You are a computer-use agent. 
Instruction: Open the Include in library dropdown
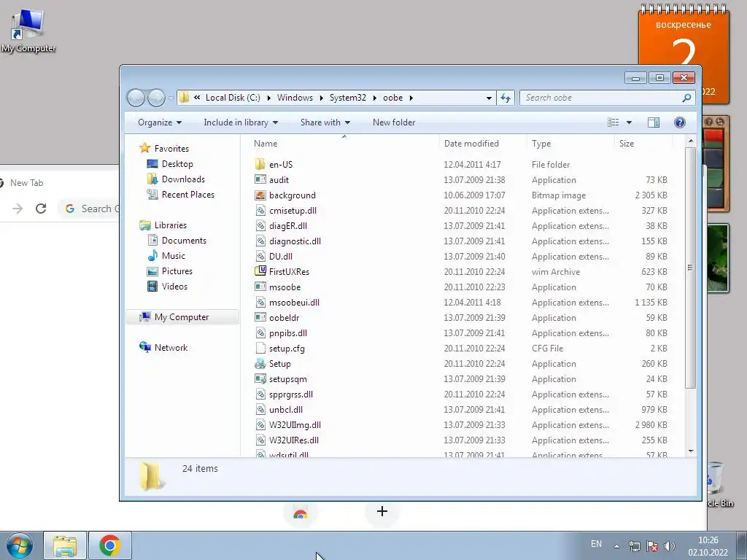[241, 122]
